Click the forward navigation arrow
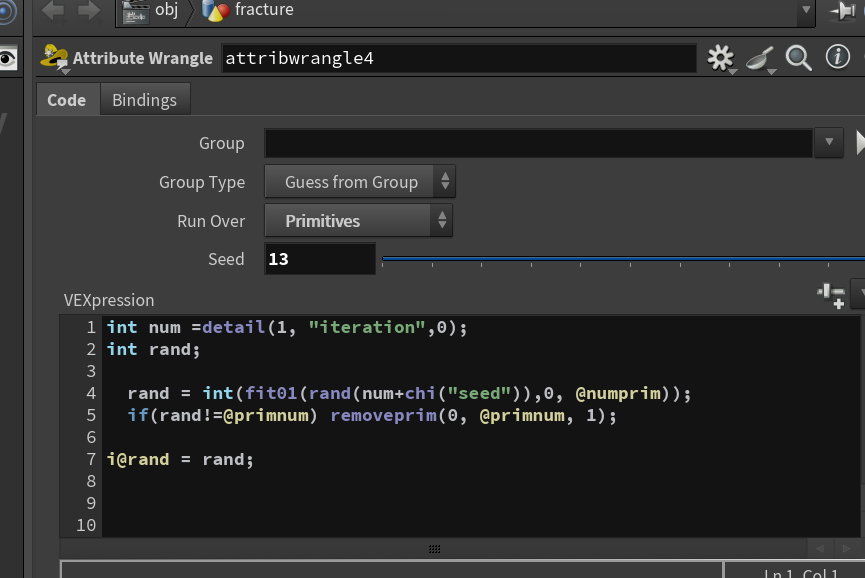 (x=89, y=10)
